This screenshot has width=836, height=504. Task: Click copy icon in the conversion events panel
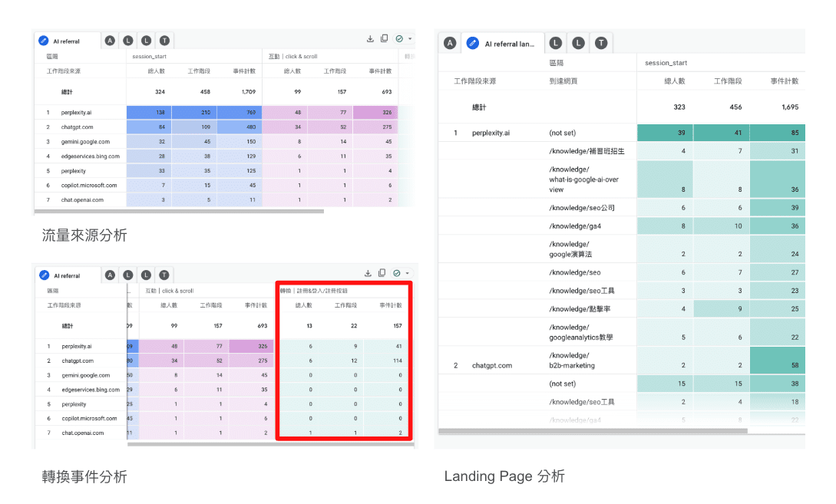[383, 273]
